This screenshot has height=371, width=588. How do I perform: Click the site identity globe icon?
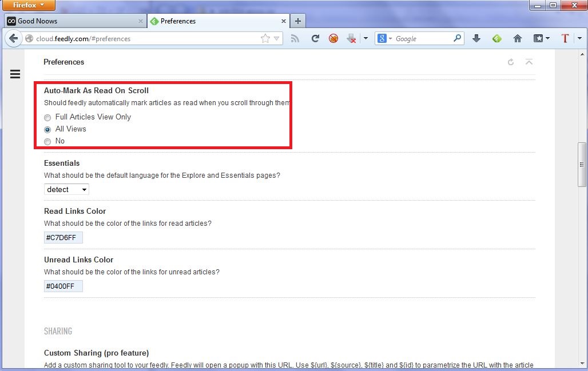pos(29,39)
